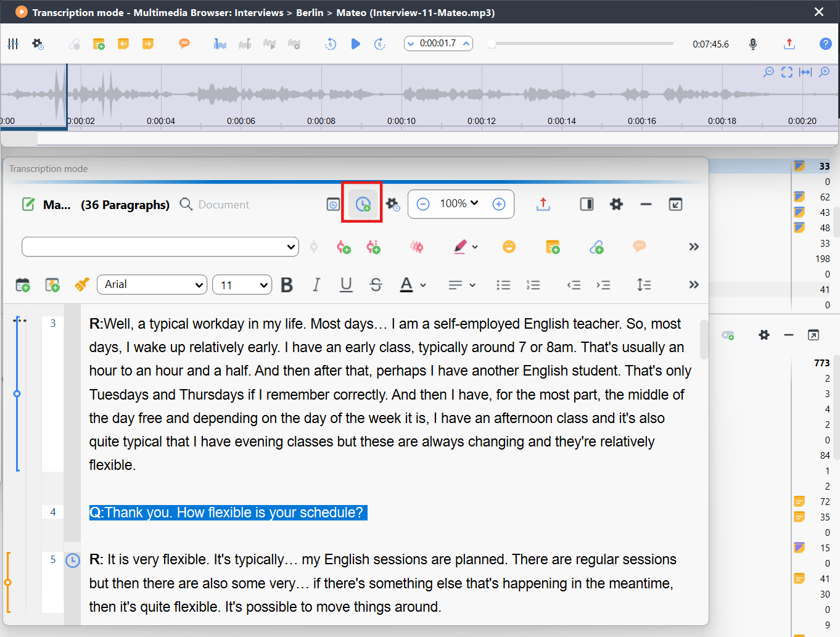Toggle italic formatting

[316, 285]
